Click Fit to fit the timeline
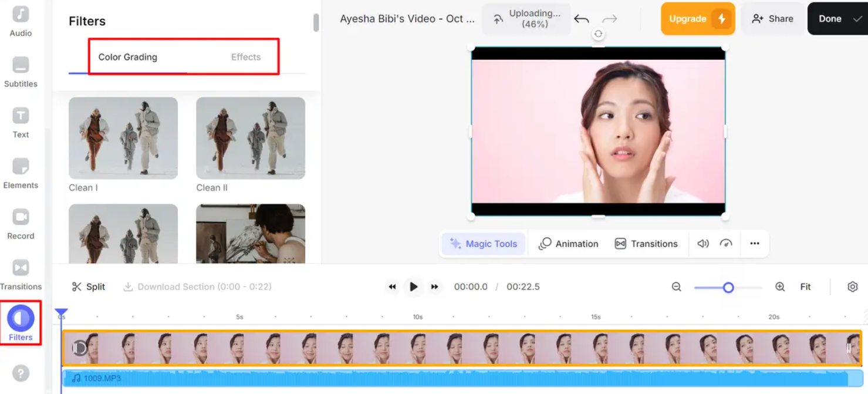 805,287
